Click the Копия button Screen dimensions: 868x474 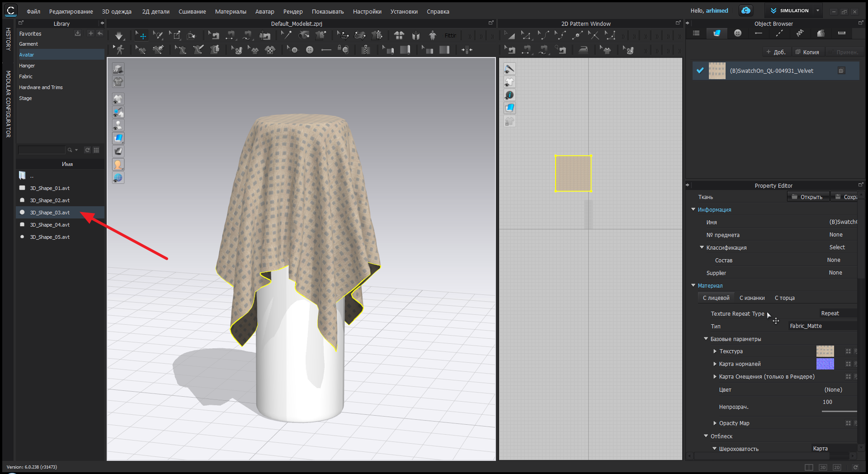pos(807,52)
